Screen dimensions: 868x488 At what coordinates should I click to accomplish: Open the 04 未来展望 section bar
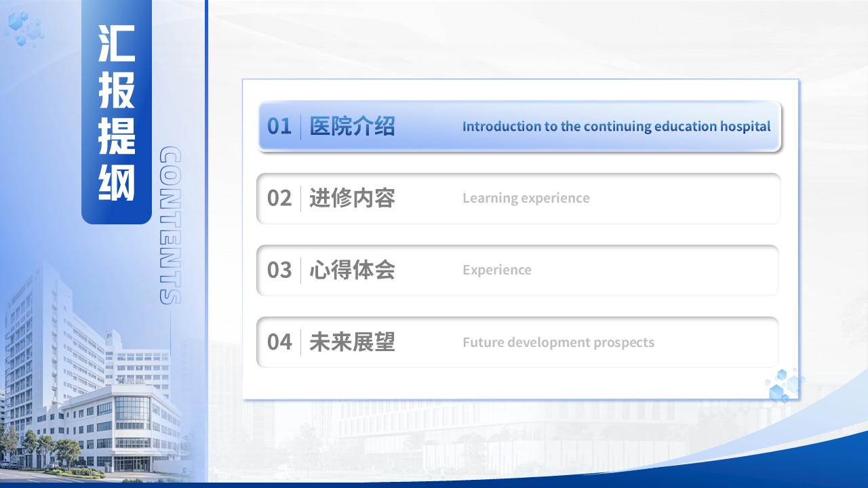[518, 342]
